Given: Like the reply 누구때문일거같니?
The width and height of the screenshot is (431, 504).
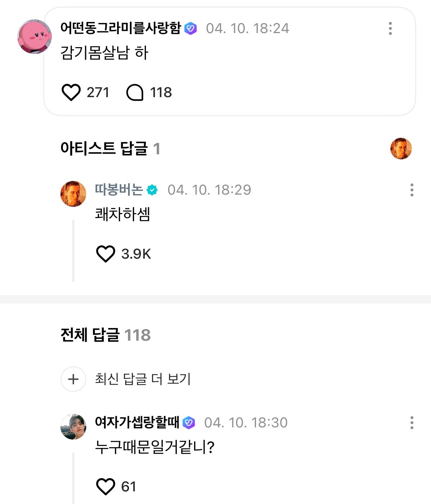Looking at the screenshot, I should 106,487.
